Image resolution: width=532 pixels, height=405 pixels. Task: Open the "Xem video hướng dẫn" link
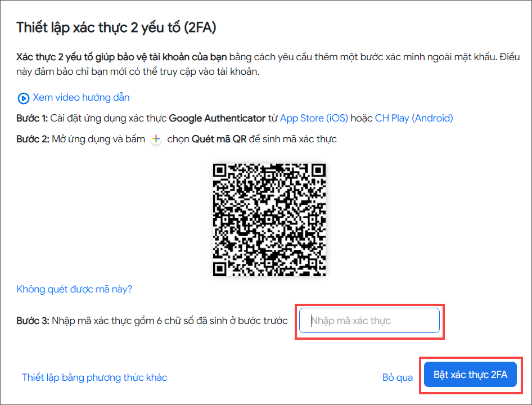click(81, 97)
